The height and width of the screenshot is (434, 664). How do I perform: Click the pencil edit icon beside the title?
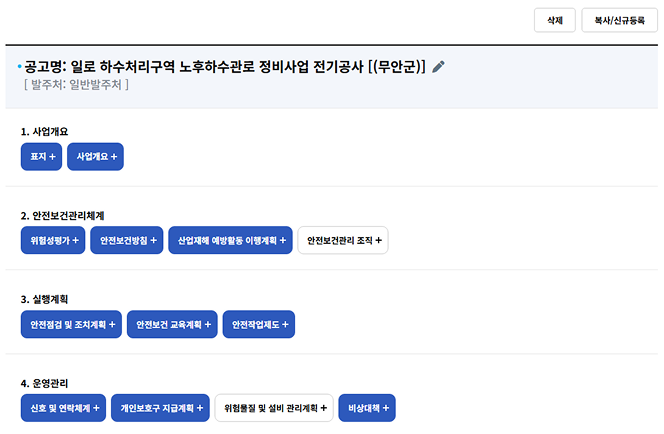[438, 67]
